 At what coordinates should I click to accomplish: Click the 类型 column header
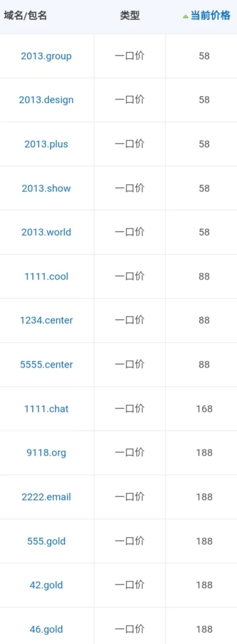tap(130, 16)
